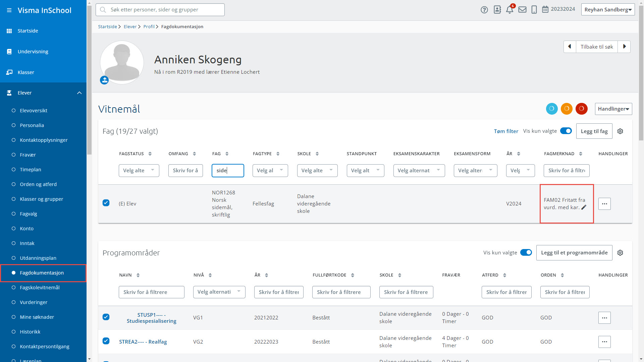Image resolution: width=644 pixels, height=362 pixels.
Task: Click the red circle status indicator
Action: click(x=581, y=109)
